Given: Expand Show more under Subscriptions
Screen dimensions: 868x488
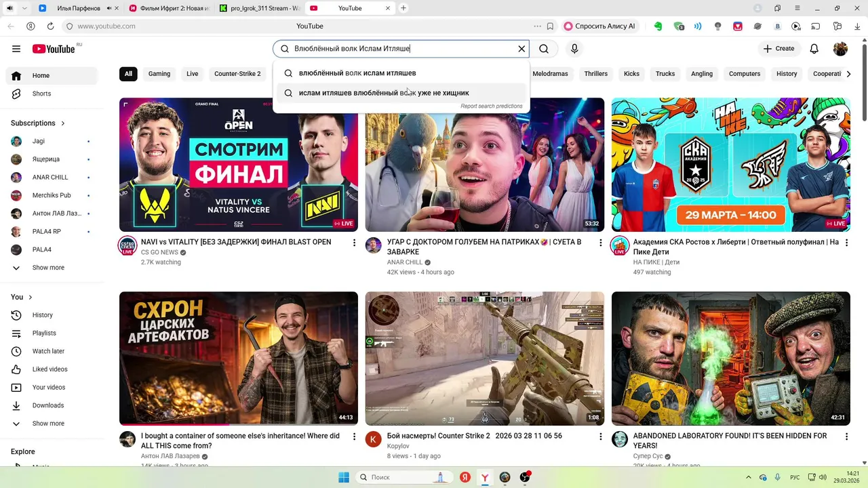Looking at the screenshot, I should click(x=52, y=268).
